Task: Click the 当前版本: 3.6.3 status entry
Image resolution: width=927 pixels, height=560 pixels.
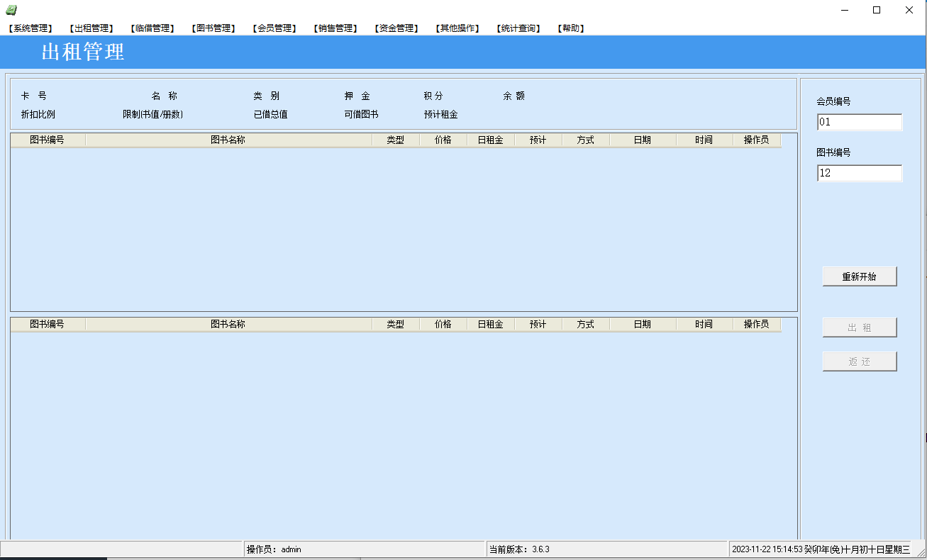Action: click(x=608, y=549)
